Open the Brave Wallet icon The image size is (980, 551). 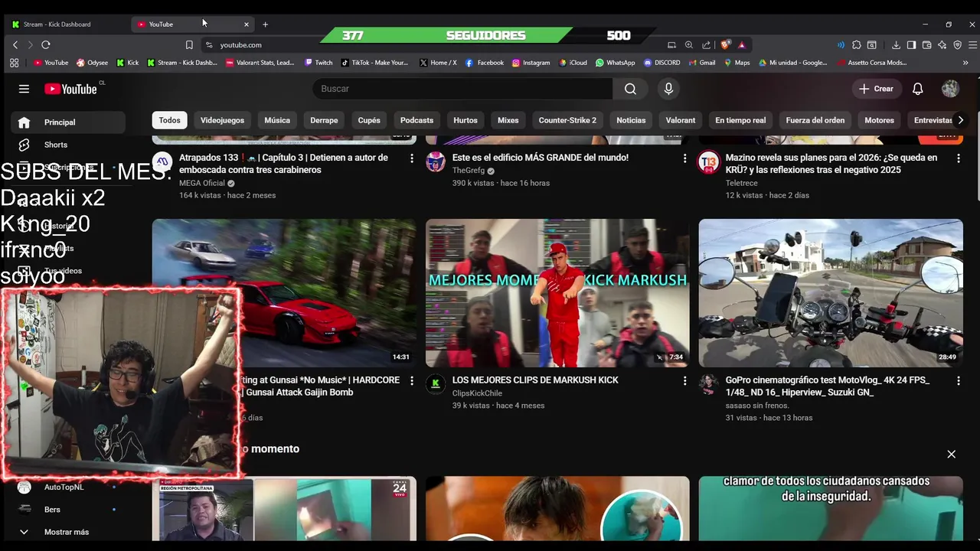(926, 45)
